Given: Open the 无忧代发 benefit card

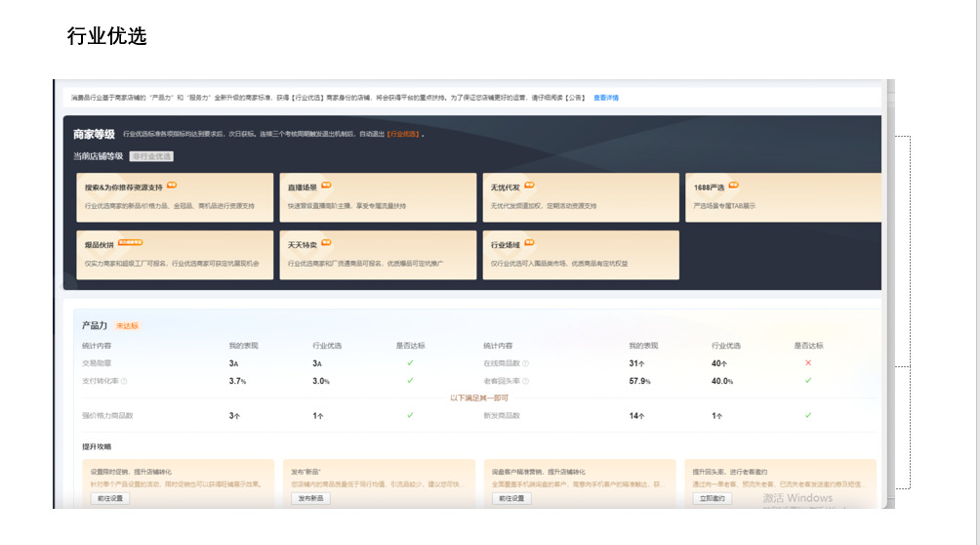Looking at the screenshot, I should (x=581, y=197).
